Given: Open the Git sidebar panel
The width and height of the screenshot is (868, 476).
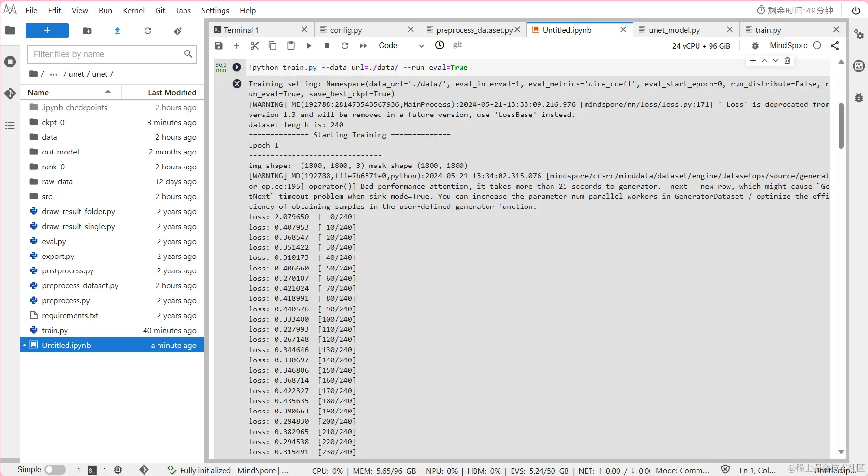Looking at the screenshot, I should (10, 93).
